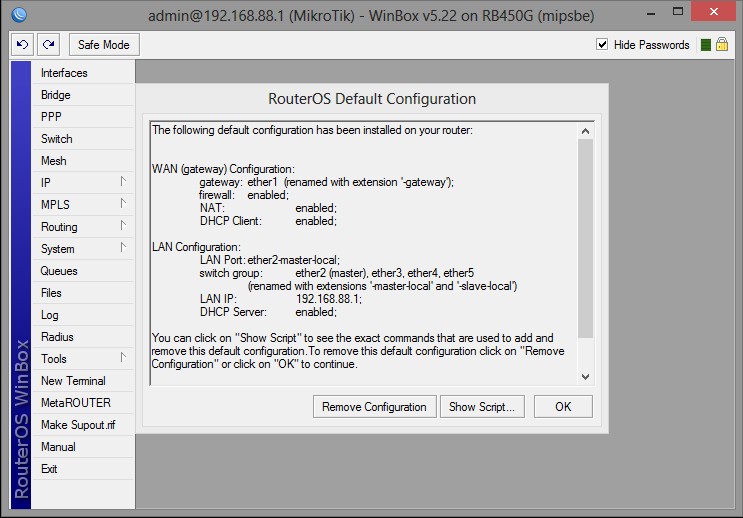This screenshot has height=518, width=743.
Task: Close the WinBox window
Action: [714, 11]
